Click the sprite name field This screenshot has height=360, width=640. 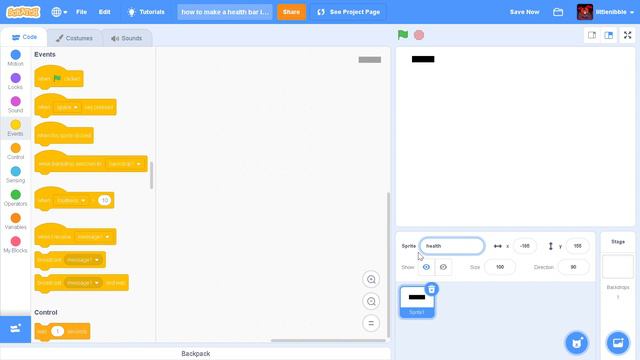click(x=452, y=246)
